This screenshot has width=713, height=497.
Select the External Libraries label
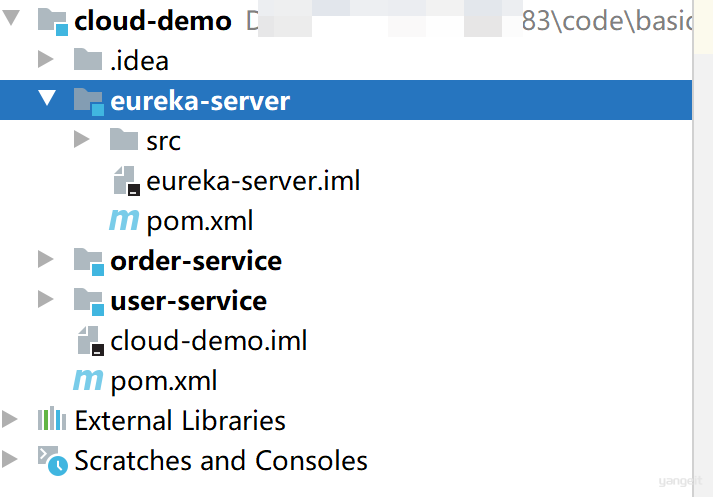180,421
